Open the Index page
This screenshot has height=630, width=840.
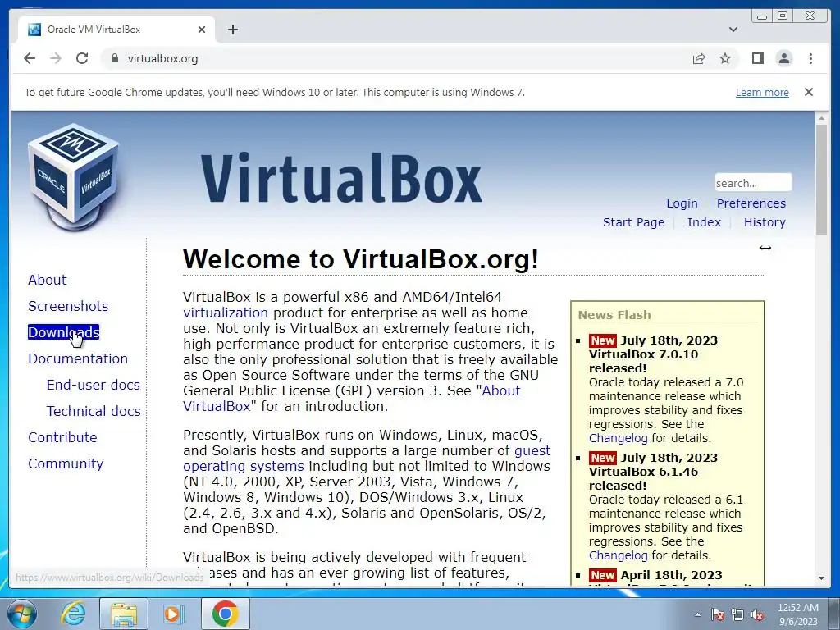coord(704,222)
